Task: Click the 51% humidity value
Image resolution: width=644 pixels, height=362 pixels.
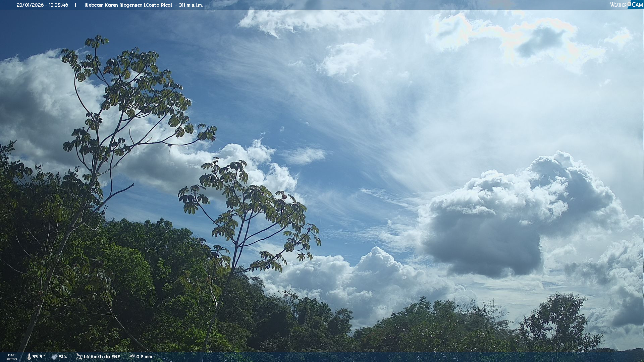Action: pos(63,357)
